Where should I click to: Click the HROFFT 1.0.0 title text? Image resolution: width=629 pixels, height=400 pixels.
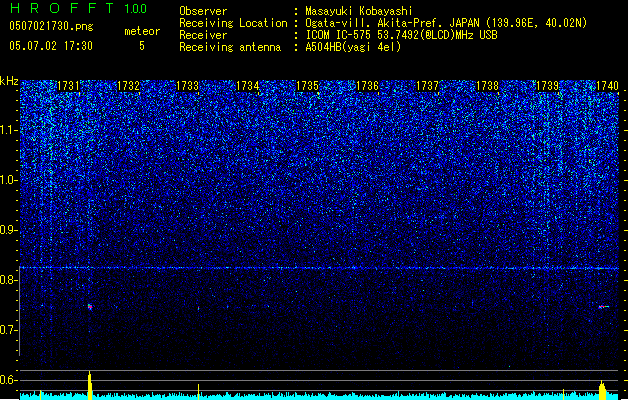click(79, 8)
